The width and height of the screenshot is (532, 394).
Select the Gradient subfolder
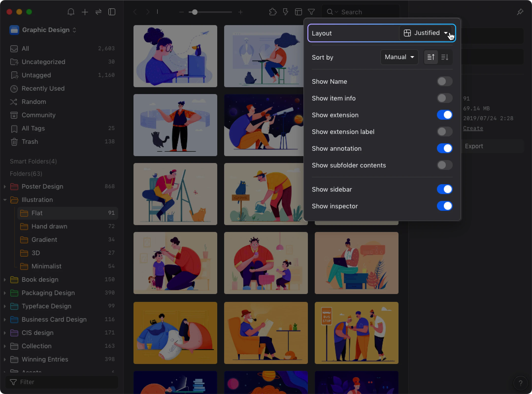coord(68,240)
